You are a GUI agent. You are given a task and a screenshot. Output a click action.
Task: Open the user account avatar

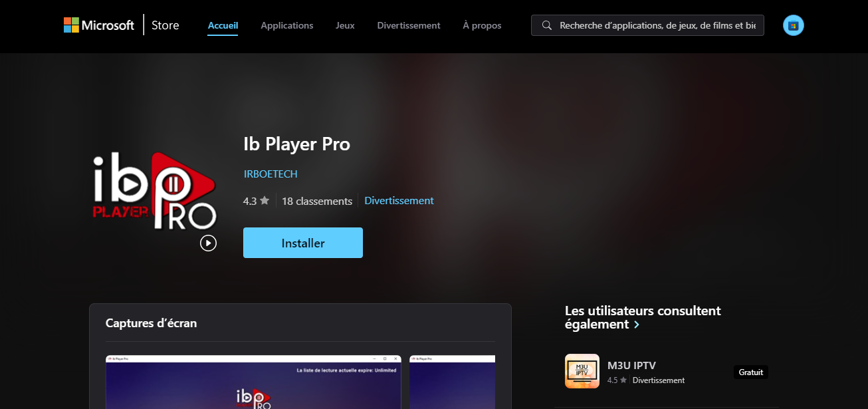[x=793, y=24]
